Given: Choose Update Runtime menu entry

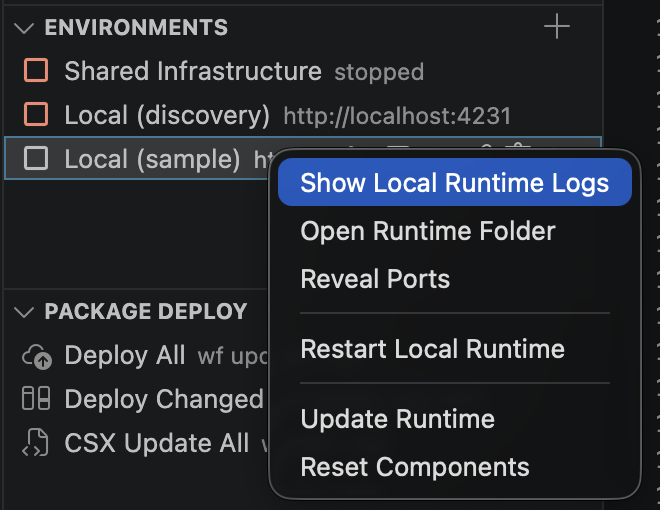Looking at the screenshot, I should point(455,419).
